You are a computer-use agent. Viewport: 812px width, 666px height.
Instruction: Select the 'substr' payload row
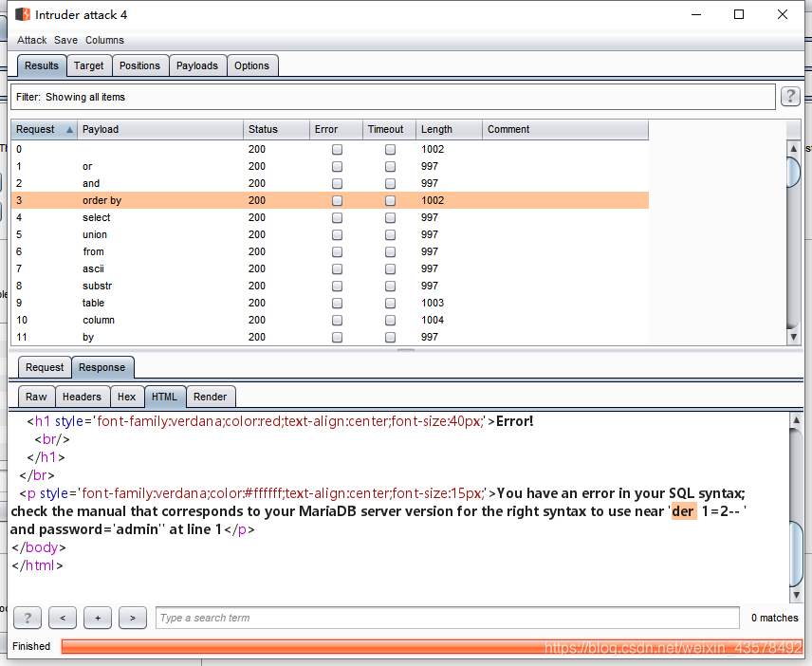(330, 286)
